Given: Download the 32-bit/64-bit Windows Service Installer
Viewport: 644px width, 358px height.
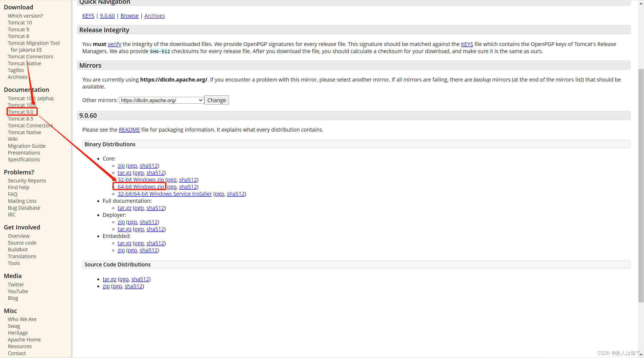Looking at the screenshot, I should point(165,194).
